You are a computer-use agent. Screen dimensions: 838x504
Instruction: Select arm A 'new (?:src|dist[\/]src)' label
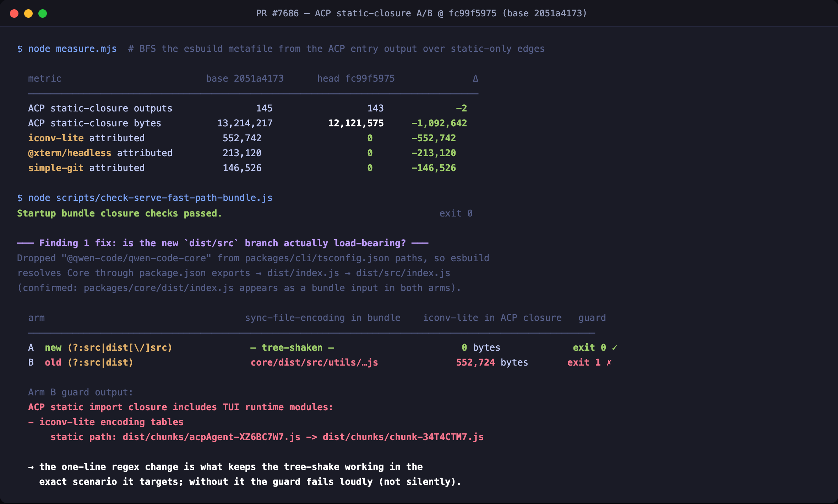(109, 347)
